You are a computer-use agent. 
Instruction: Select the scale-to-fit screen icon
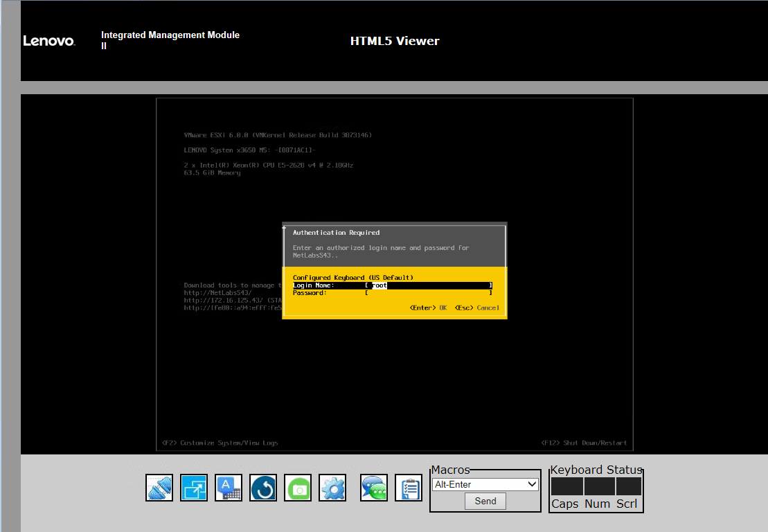pos(194,488)
